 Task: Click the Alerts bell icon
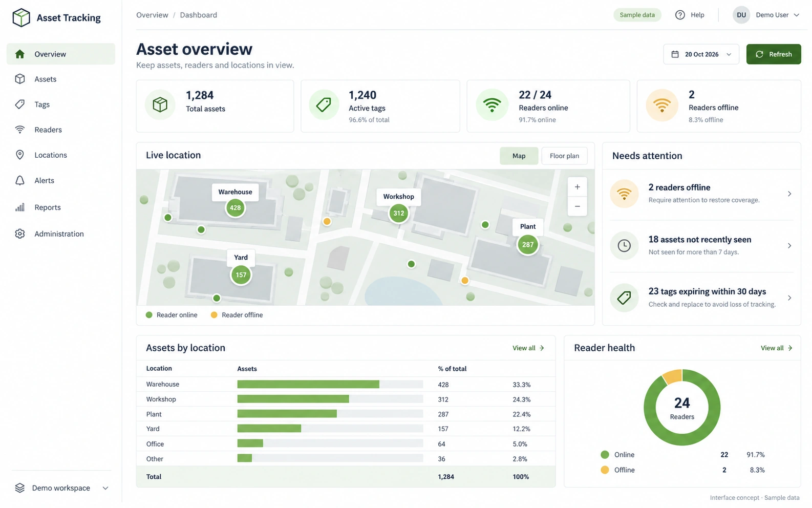(20, 180)
